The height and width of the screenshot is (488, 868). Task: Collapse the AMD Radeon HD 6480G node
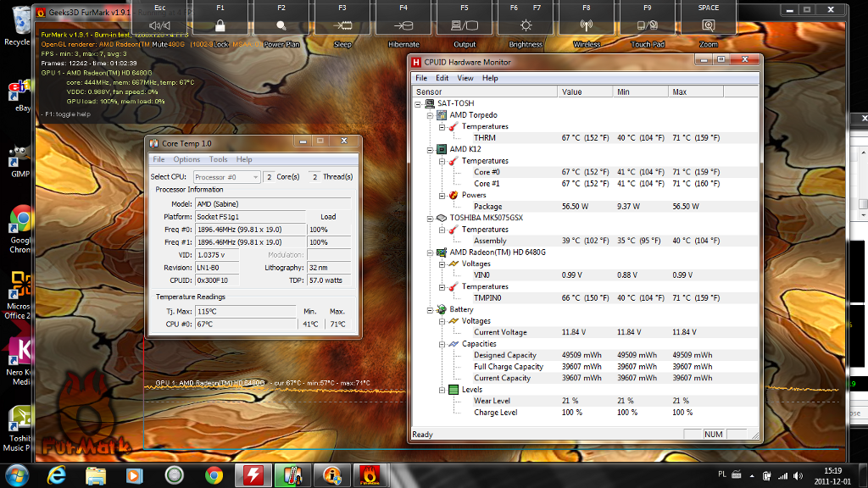tap(430, 252)
